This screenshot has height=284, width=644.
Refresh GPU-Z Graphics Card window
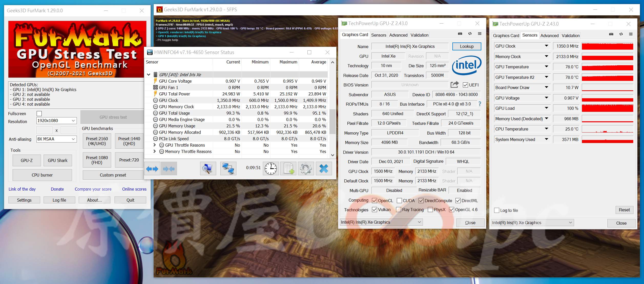tap(470, 34)
